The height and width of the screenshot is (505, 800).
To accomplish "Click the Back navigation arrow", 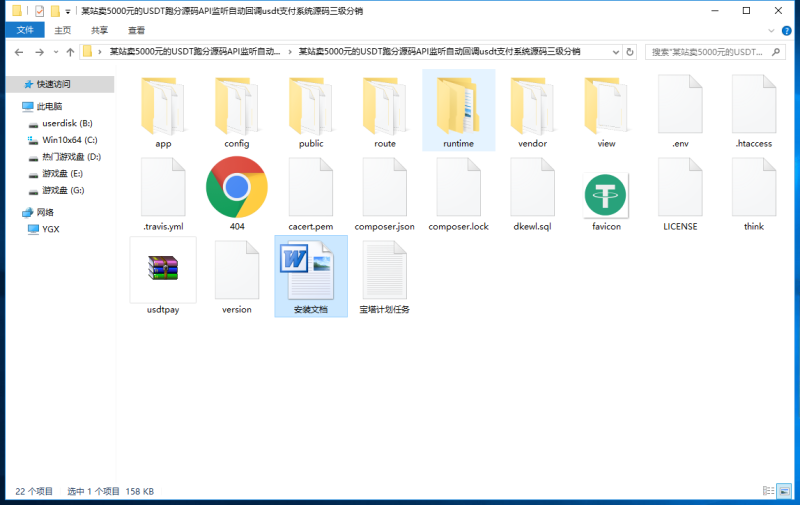I will [19, 52].
